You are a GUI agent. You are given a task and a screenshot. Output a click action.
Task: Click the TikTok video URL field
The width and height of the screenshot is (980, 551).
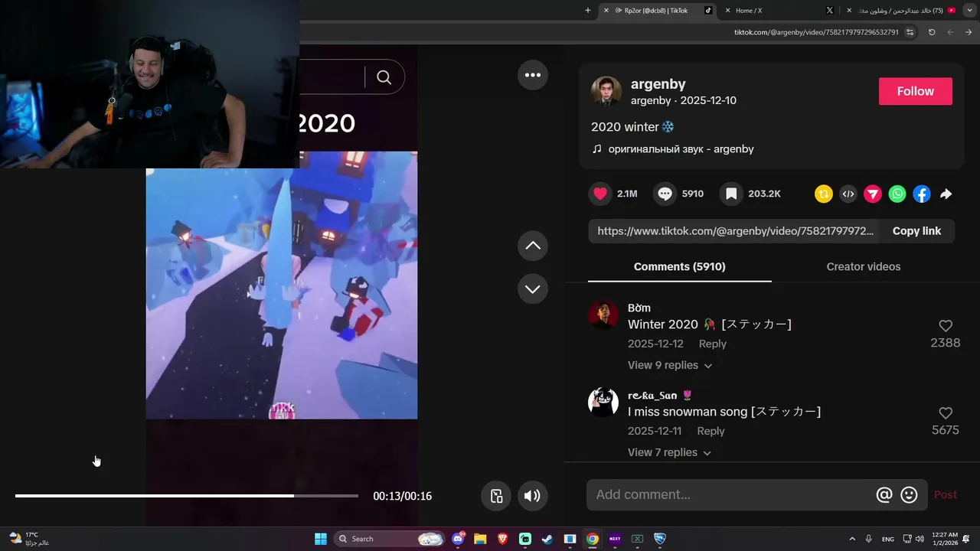click(735, 231)
